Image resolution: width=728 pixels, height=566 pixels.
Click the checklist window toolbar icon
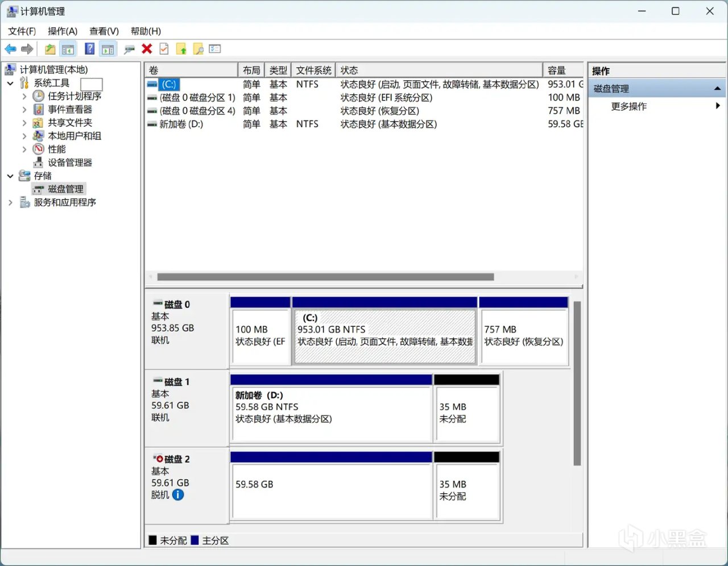point(215,49)
